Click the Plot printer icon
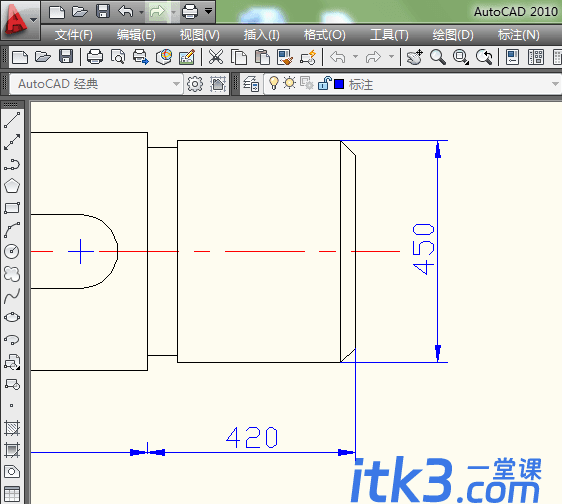 95,57
